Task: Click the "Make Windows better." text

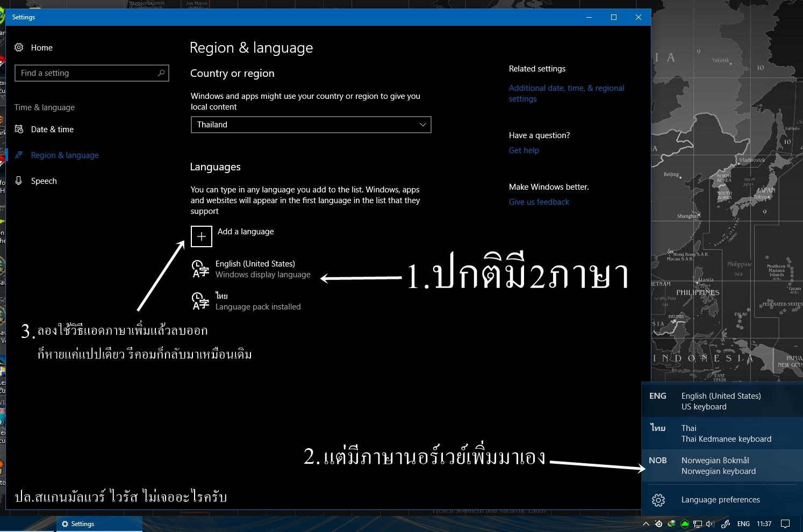Action: (x=549, y=187)
